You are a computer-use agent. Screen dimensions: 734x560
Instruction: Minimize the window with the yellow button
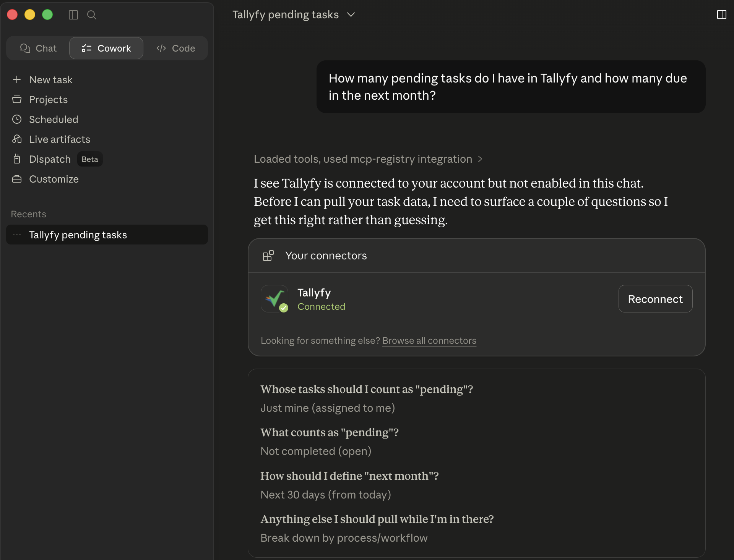tap(30, 15)
